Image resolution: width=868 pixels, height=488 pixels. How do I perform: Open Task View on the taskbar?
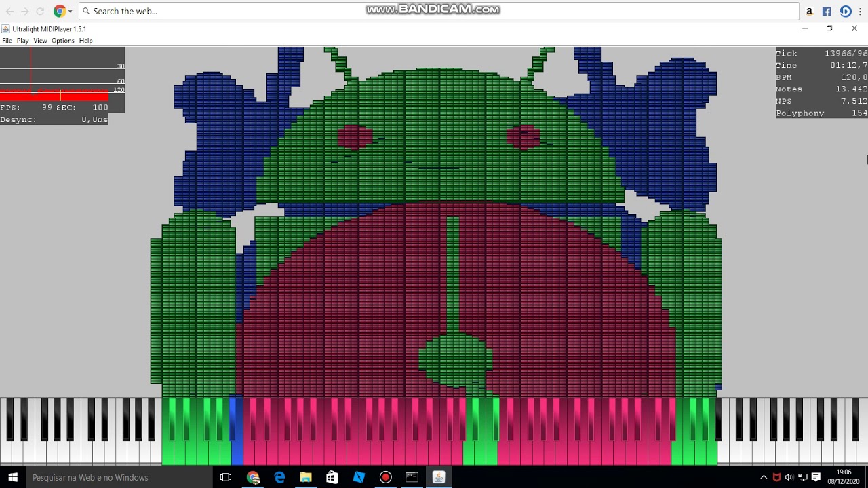(226, 477)
